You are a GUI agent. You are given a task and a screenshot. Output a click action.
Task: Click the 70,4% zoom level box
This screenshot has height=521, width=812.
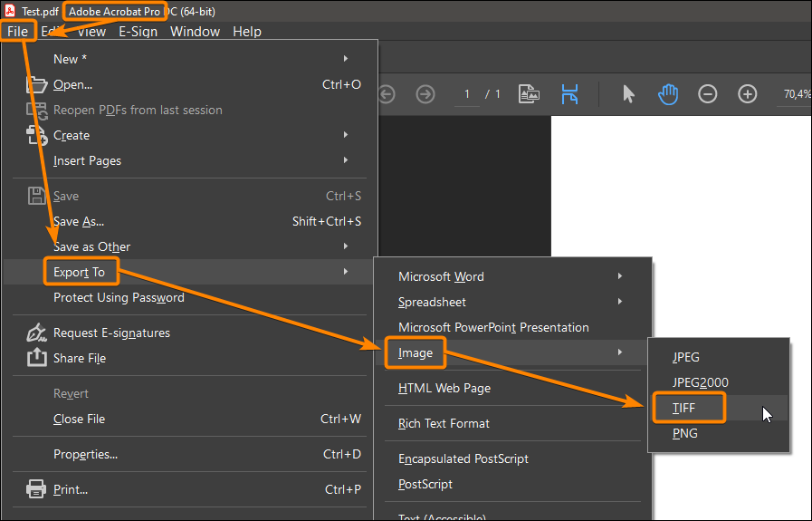click(x=796, y=94)
